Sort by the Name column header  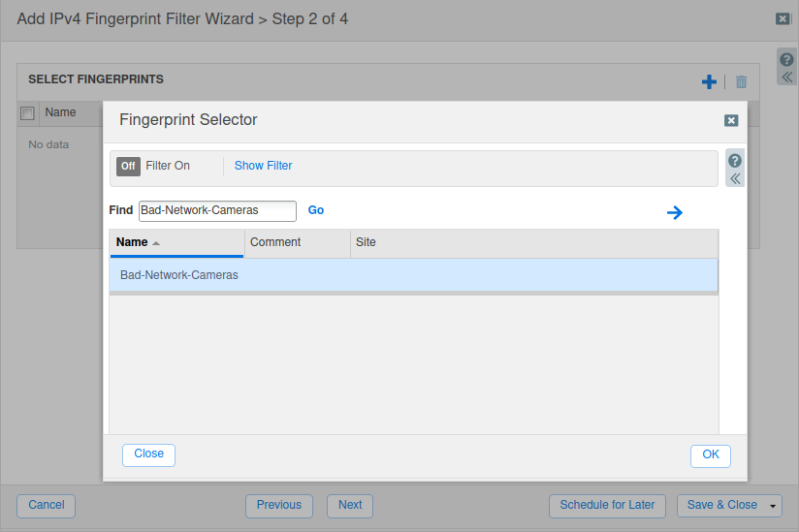[x=132, y=242]
